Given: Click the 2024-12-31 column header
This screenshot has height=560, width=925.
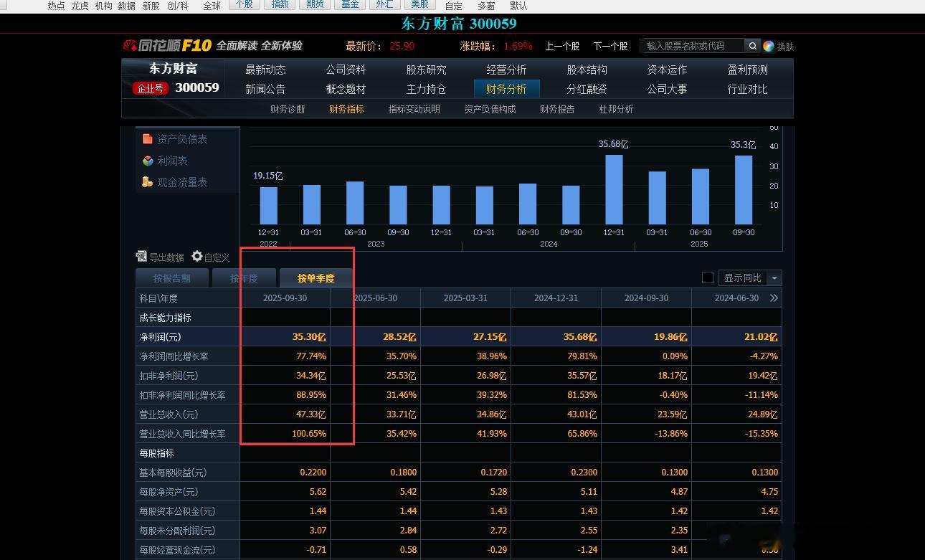Looking at the screenshot, I should click(556, 298).
